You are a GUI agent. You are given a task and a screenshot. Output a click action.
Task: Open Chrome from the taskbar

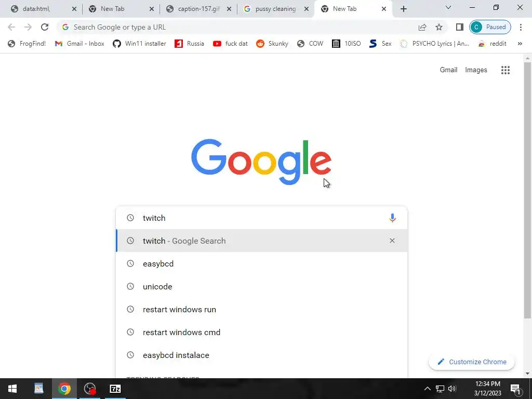point(64,389)
